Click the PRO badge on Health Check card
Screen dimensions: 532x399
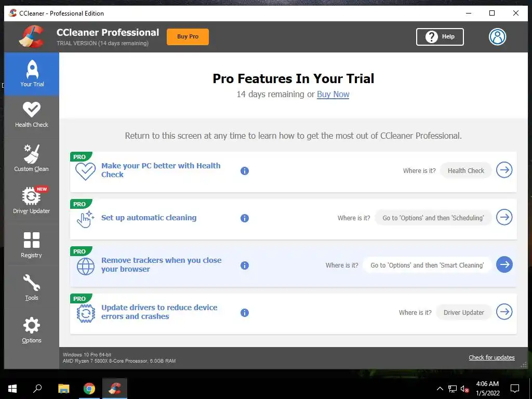[x=81, y=157]
